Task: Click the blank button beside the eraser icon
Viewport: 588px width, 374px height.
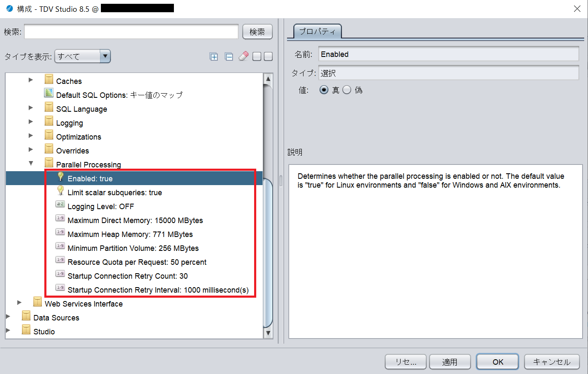Action: (x=257, y=57)
